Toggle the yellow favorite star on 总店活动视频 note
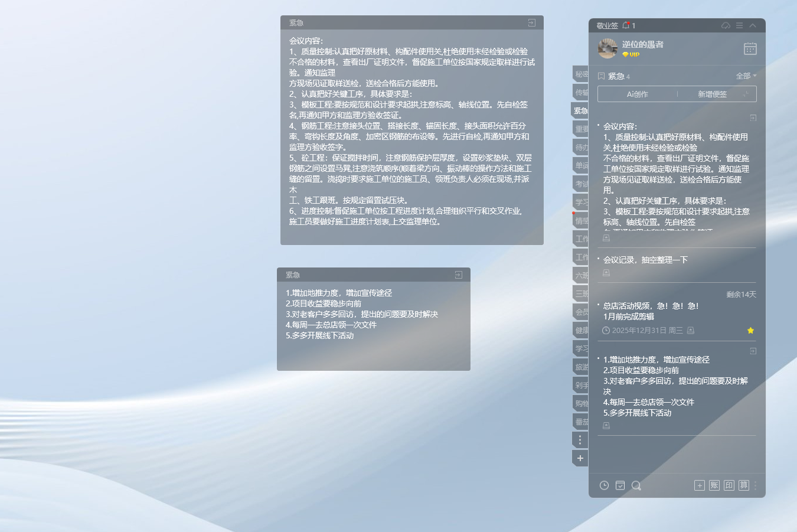Viewport: 797px width, 532px height. coord(750,331)
